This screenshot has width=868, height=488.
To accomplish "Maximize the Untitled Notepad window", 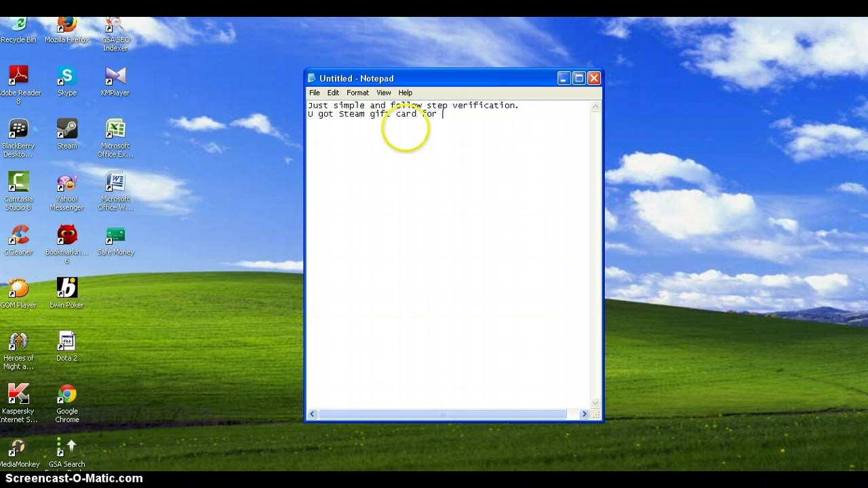I will (578, 79).
